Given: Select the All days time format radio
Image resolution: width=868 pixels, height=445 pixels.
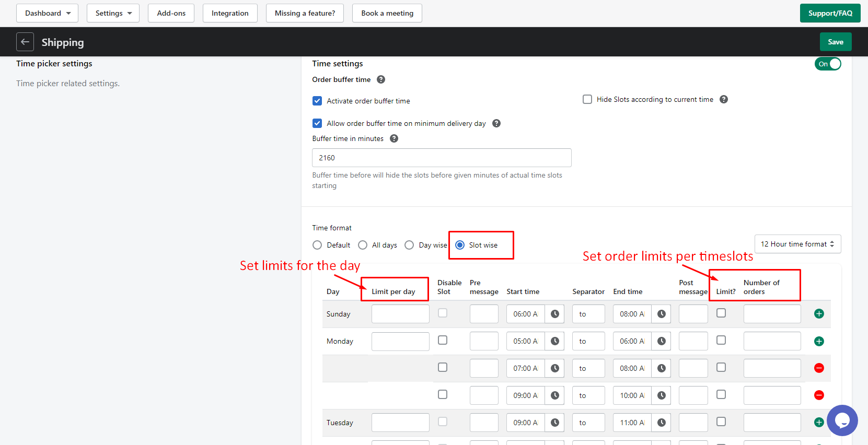Looking at the screenshot, I should click(x=363, y=245).
